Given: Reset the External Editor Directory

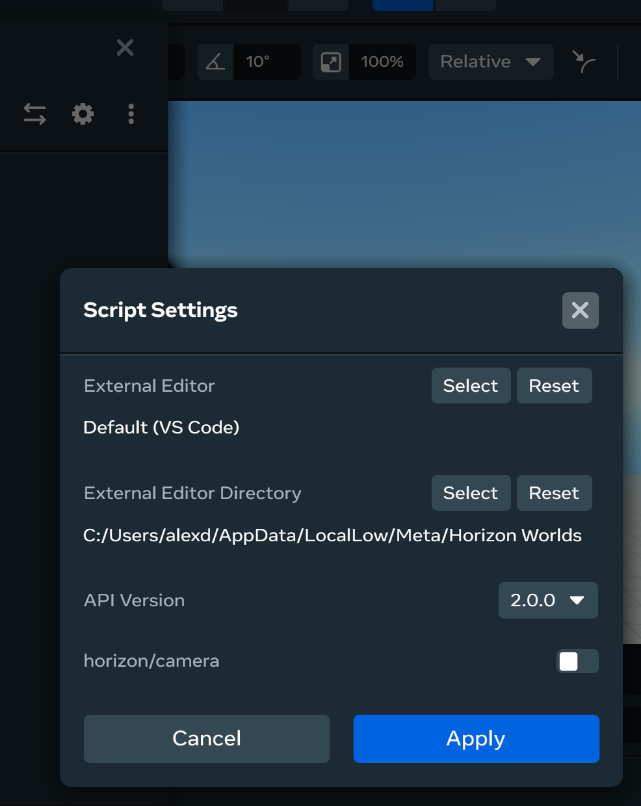Looking at the screenshot, I should click(x=554, y=493).
